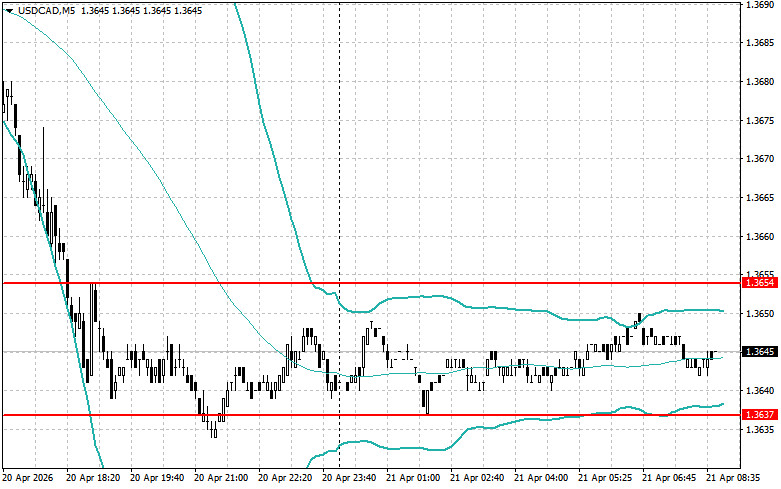Select the red horizontal line at 1.3637

tap(371, 414)
